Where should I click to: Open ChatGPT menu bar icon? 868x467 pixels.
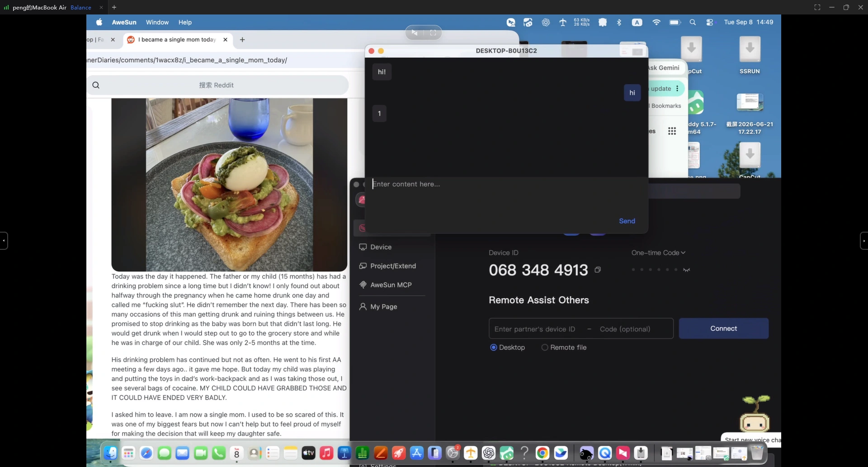546,22
